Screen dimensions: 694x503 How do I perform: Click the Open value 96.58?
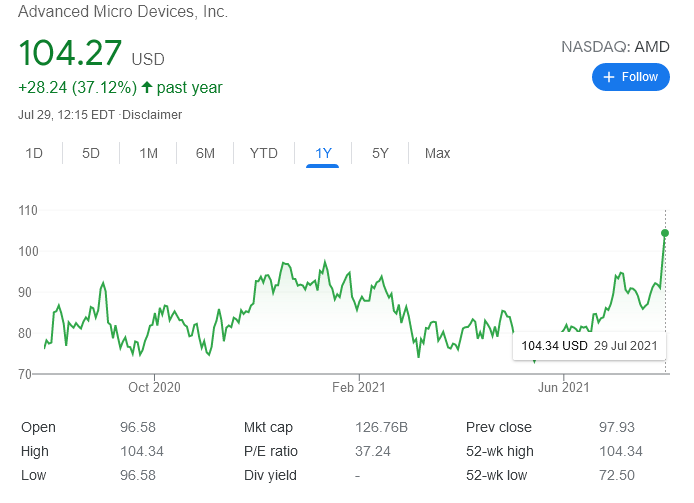[138, 427]
